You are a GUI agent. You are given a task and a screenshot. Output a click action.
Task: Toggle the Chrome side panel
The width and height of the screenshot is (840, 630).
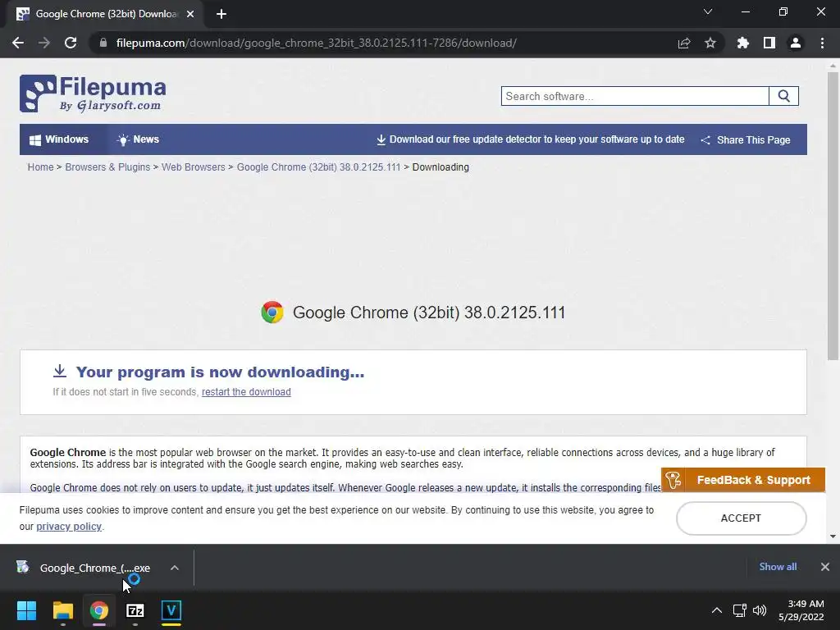[x=769, y=43]
